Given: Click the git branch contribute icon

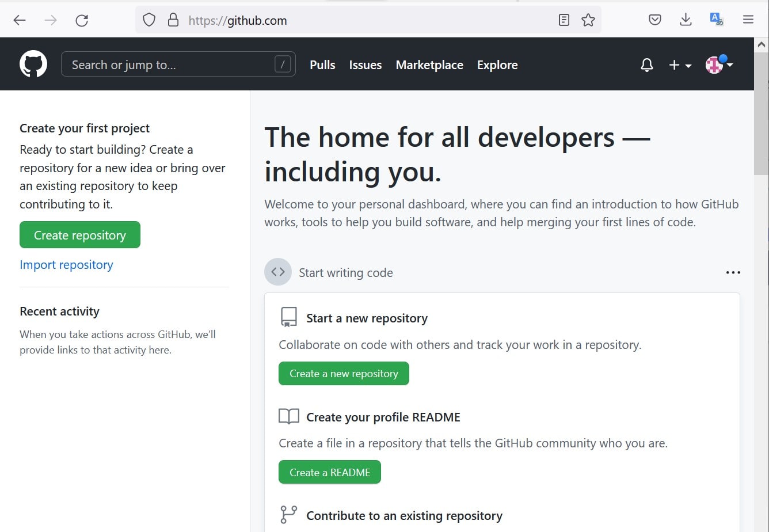Looking at the screenshot, I should [288, 515].
